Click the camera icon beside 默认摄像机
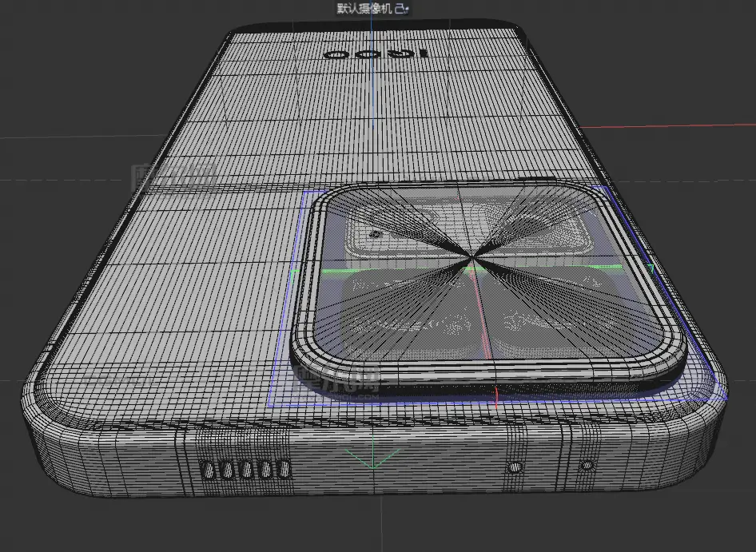 tap(404, 8)
